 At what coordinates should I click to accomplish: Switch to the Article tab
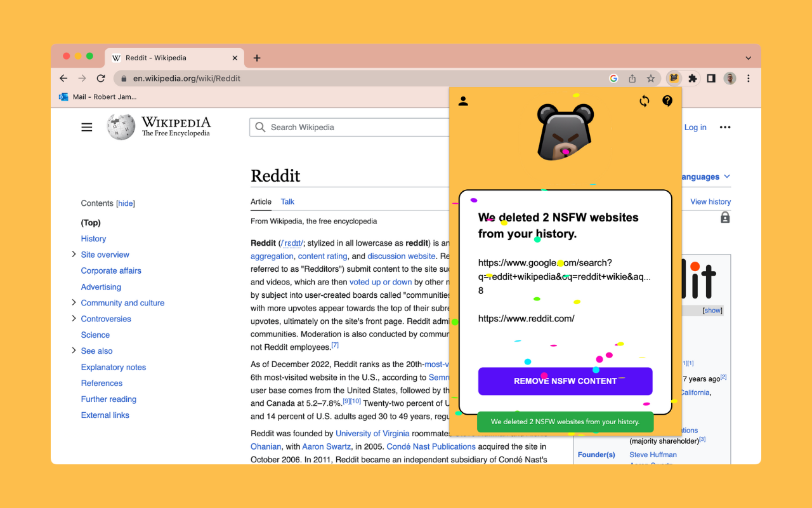click(x=261, y=201)
